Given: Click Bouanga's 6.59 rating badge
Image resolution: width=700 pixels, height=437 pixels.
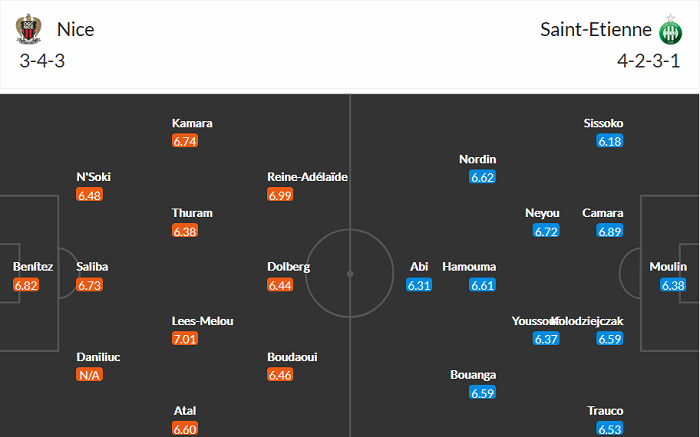Looking at the screenshot, I should [483, 393].
